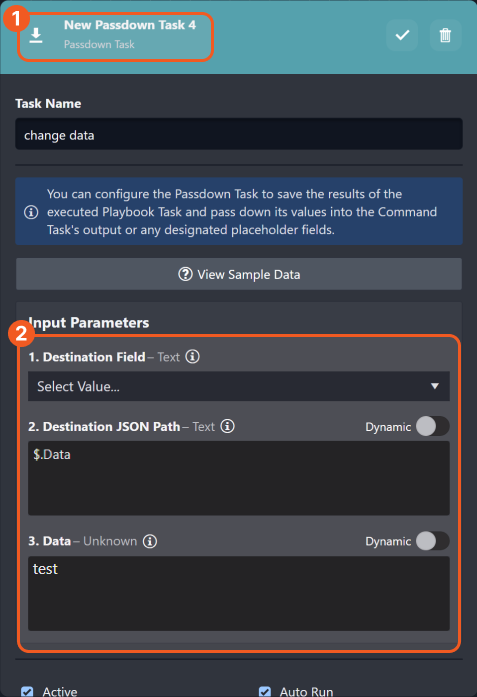The height and width of the screenshot is (697, 477).
Task: Click the dropdown arrow in Destination Field
Action: (x=435, y=386)
